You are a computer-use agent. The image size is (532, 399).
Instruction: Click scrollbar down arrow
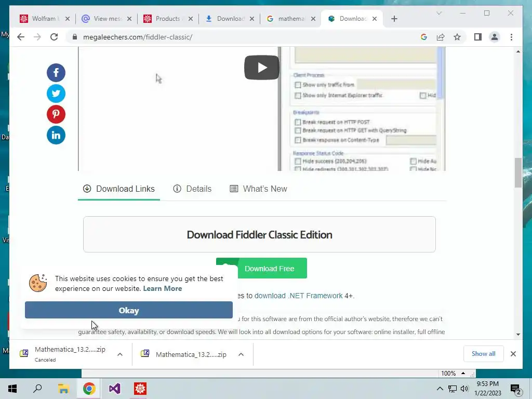click(518, 334)
